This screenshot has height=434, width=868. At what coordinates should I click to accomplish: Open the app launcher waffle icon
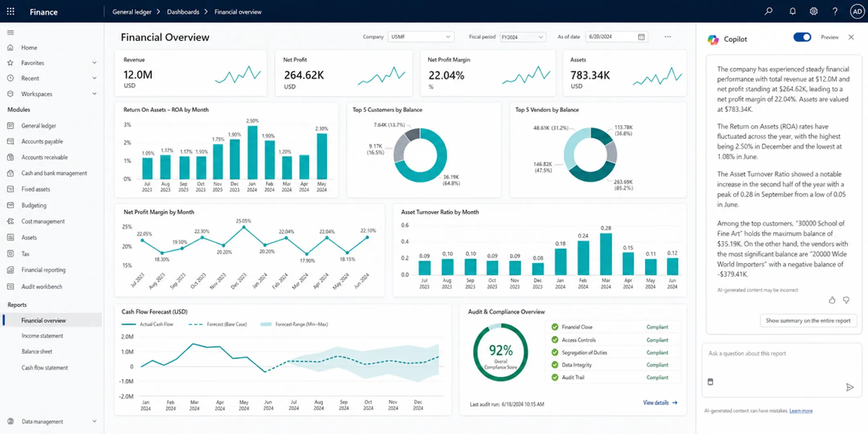[11, 12]
